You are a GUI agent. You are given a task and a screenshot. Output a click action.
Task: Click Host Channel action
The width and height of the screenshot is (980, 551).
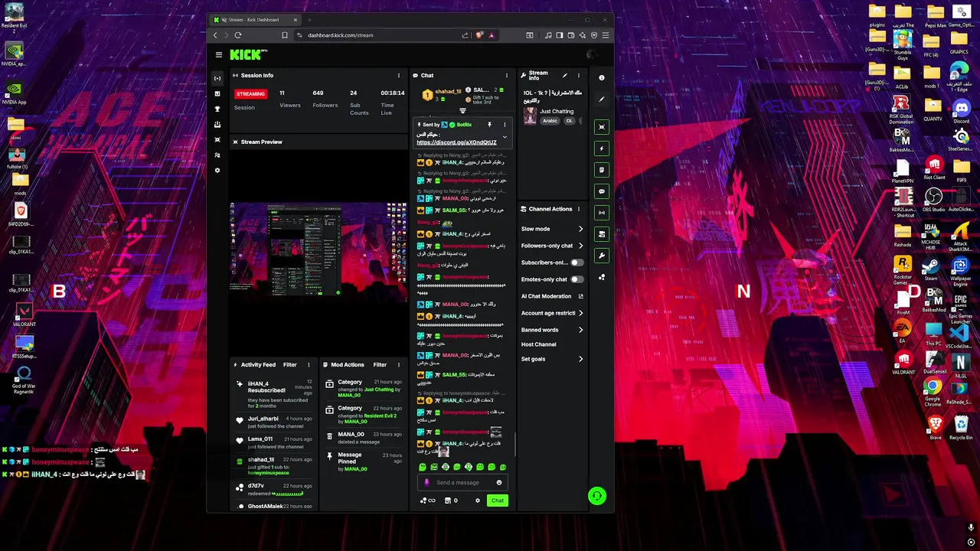[539, 344]
